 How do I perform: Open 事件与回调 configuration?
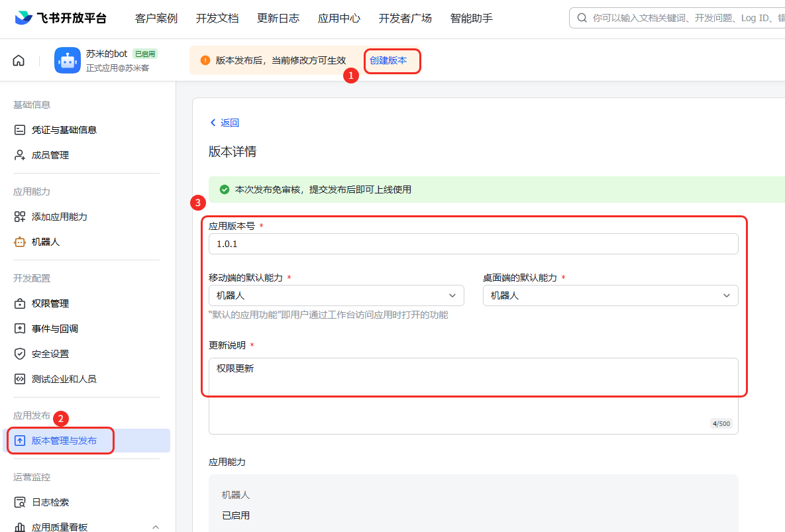pos(54,329)
